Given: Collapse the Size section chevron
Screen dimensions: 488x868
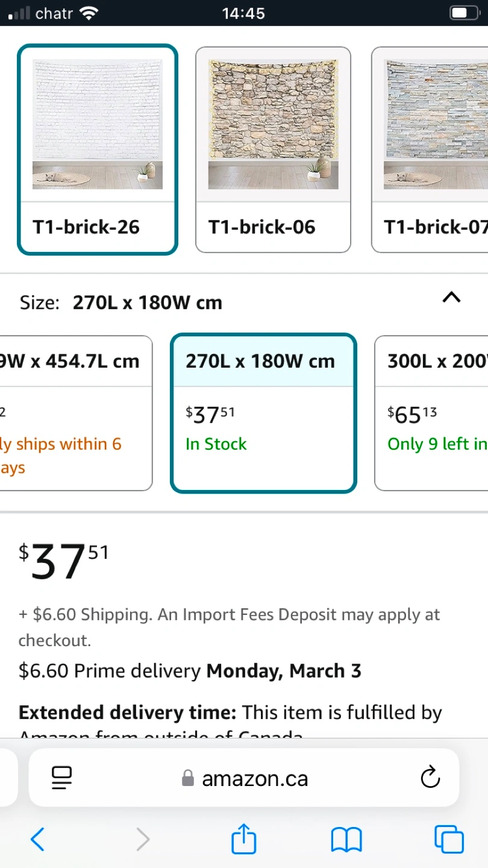Looking at the screenshot, I should point(451,297).
